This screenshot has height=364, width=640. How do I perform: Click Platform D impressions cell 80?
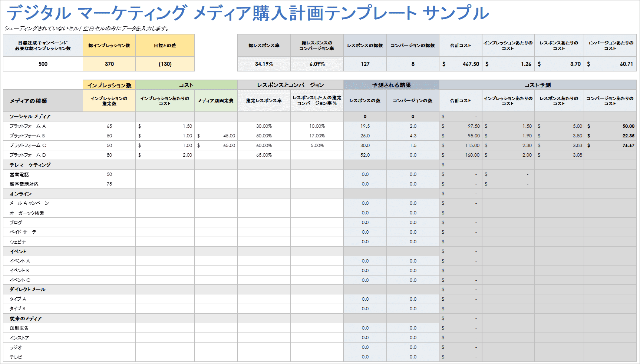pos(109,155)
